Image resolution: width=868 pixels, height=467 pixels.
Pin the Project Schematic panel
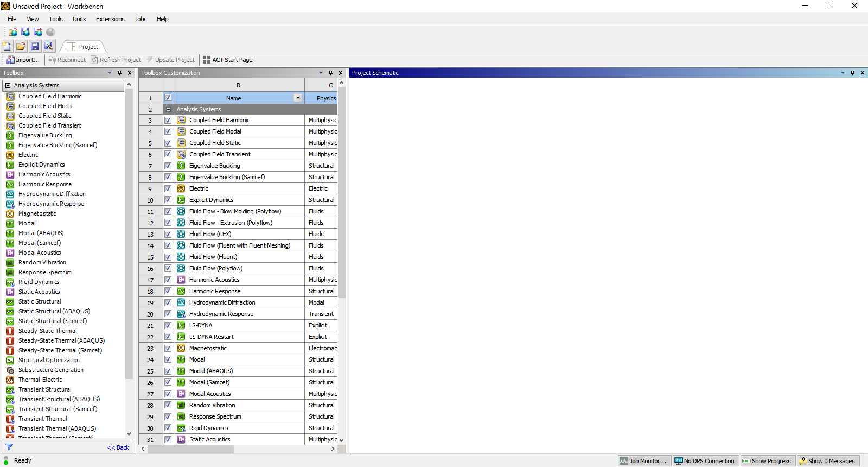(852, 73)
